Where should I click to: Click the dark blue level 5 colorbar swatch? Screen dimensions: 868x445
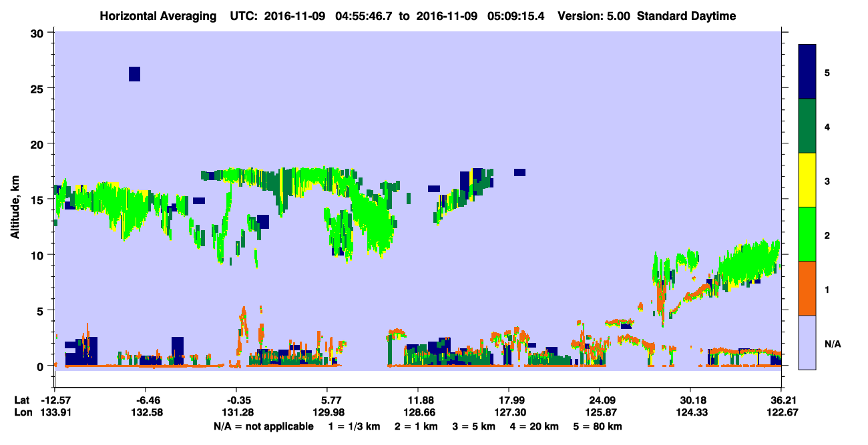pyautogui.click(x=807, y=72)
